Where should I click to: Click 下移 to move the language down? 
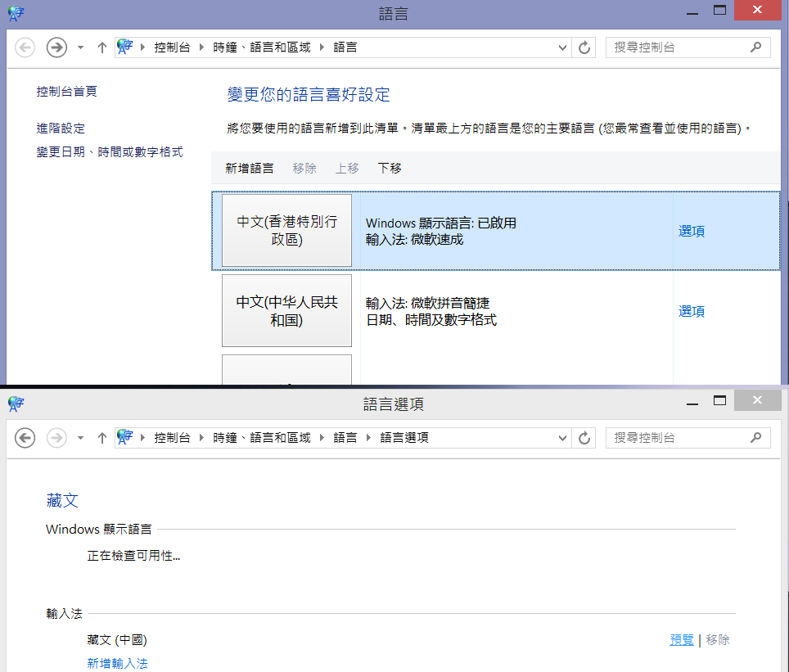point(389,168)
